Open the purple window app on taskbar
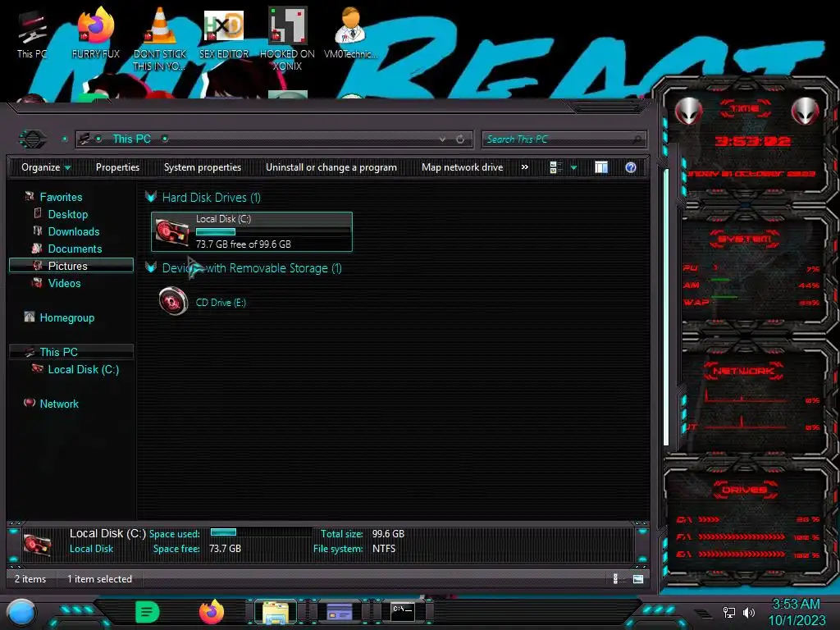 coord(339,612)
